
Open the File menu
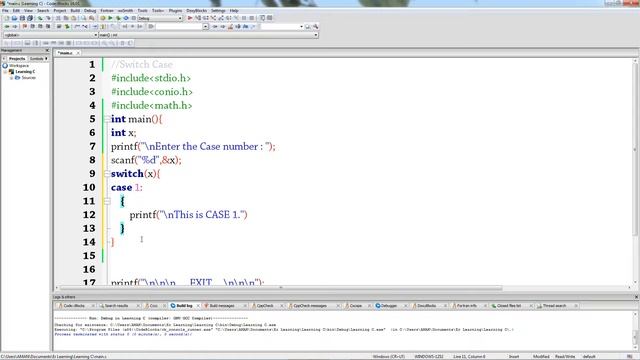point(5,11)
